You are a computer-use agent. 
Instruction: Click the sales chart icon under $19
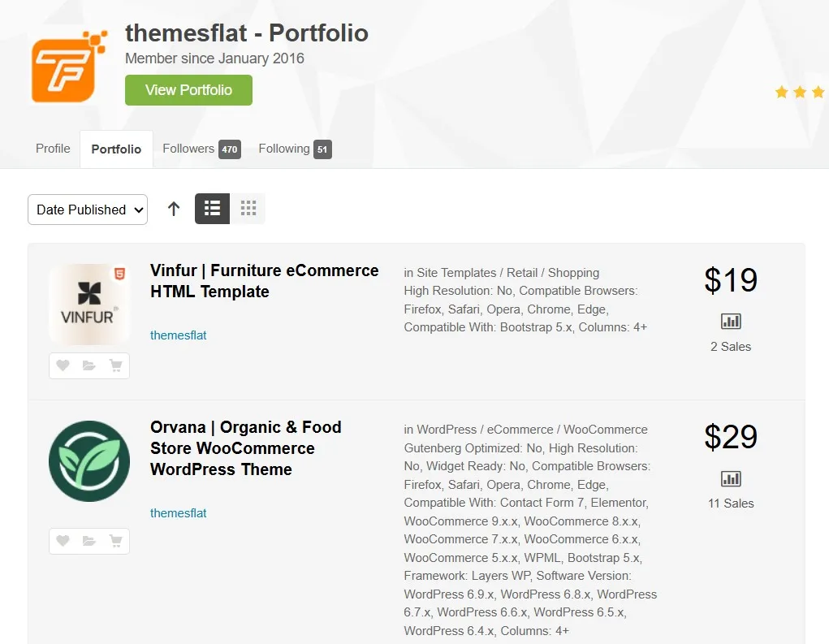(x=731, y=322)
